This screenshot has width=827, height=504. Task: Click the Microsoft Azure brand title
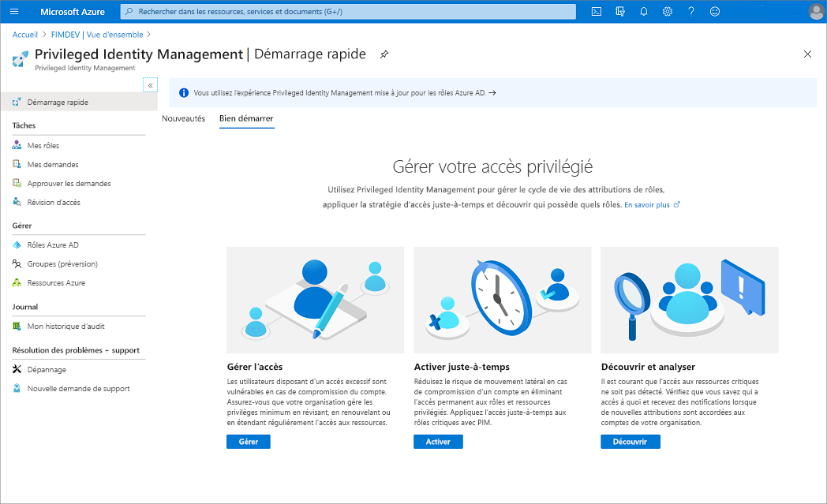pos(73,12)
